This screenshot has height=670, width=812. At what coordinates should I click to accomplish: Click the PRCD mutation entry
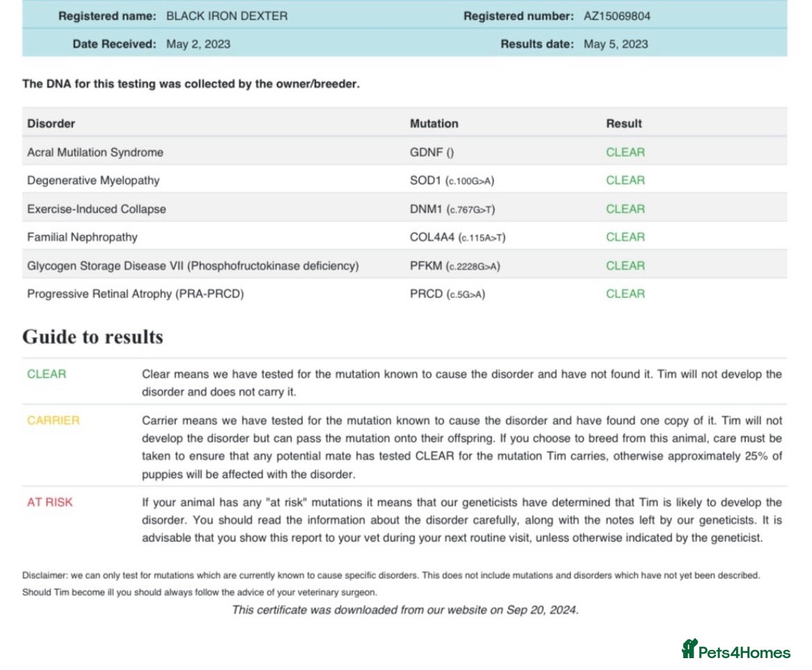pyautogui.click(x=447, y=294)
